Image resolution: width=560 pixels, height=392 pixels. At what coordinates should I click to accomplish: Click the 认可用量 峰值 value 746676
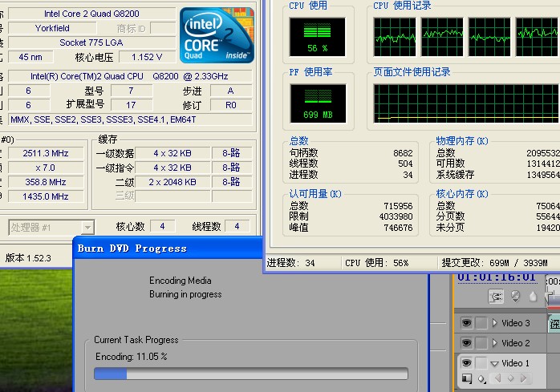[x=398, y=228]
